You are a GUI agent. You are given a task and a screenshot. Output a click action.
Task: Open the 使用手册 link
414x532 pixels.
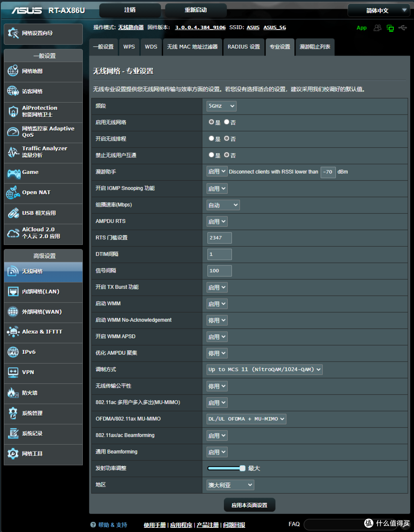pos(155,525)
